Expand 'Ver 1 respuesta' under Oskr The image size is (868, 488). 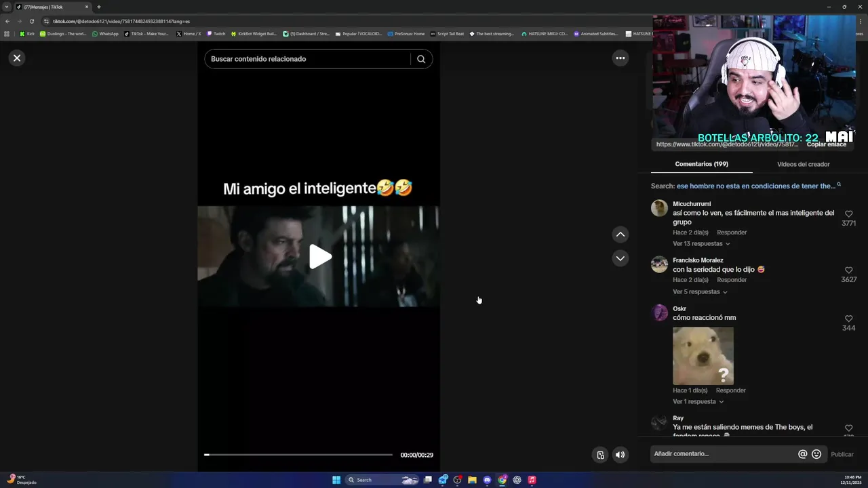698,401
